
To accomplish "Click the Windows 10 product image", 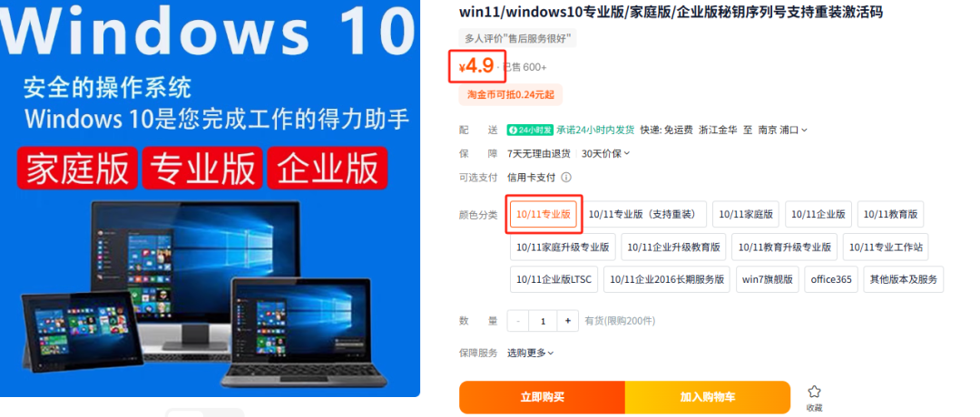I will [x=210, y=199].
